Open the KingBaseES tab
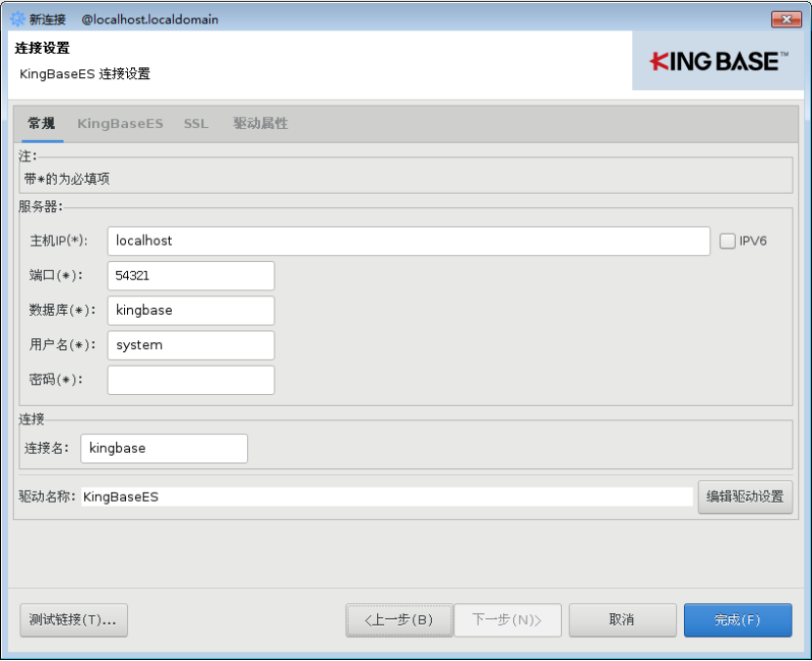This screenshot has width=812, height=661. pyautogui.click(x=120, y=123)
